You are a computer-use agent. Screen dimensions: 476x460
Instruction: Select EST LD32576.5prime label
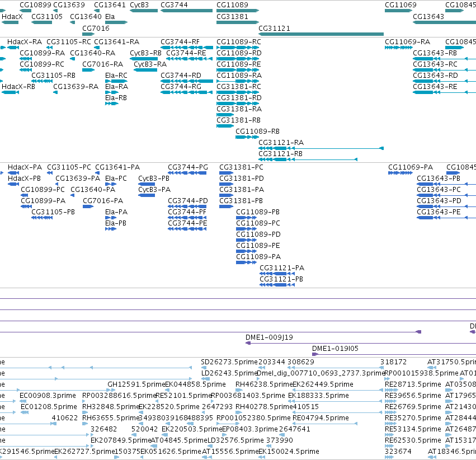(235, 440)
